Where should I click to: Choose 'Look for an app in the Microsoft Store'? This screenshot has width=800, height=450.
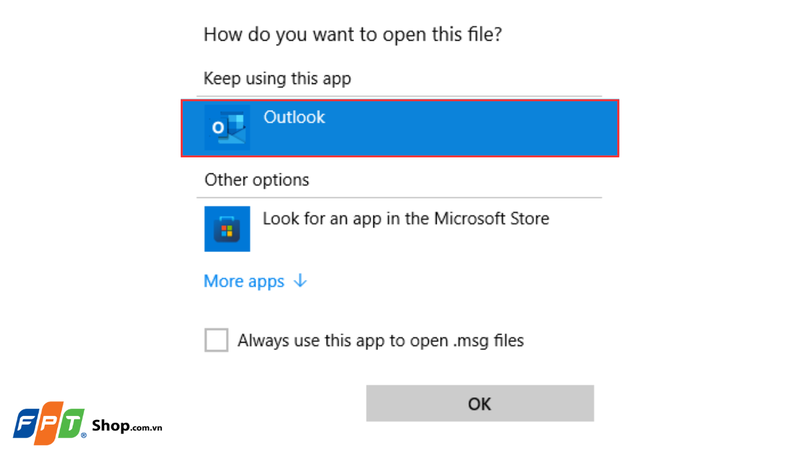click(405, 218)
